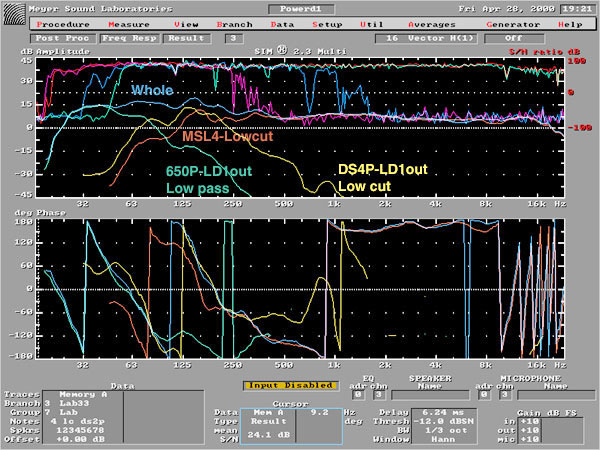Click the MSL4-Lowcut trace label
This screenshot has height=450, width=600.
[x=228, y=136]
